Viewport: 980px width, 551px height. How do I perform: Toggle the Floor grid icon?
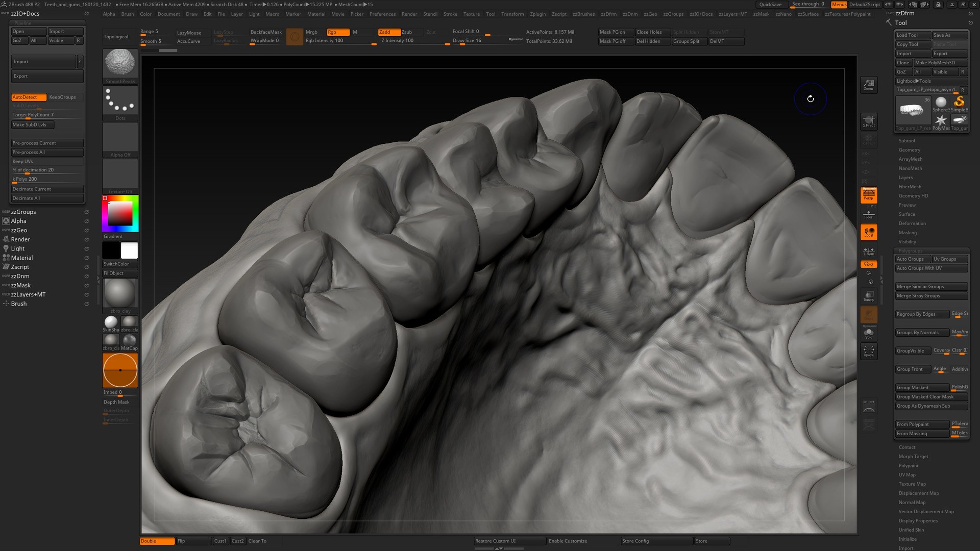869,214
